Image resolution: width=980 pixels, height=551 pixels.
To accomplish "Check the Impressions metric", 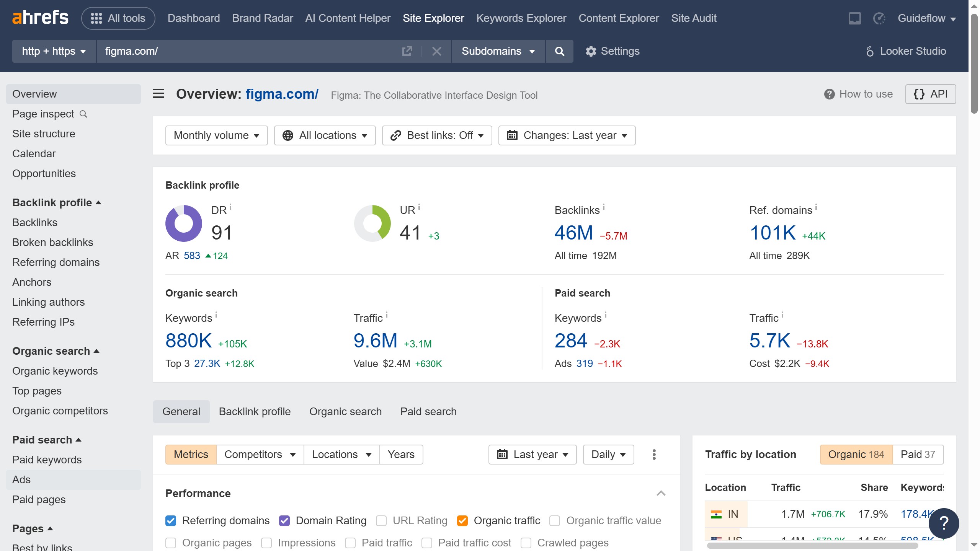I will click(x=266, y=543).
